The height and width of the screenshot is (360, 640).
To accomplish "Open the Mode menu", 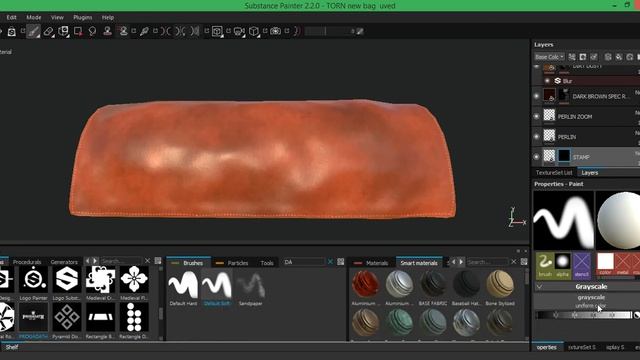I will (33, 18).
